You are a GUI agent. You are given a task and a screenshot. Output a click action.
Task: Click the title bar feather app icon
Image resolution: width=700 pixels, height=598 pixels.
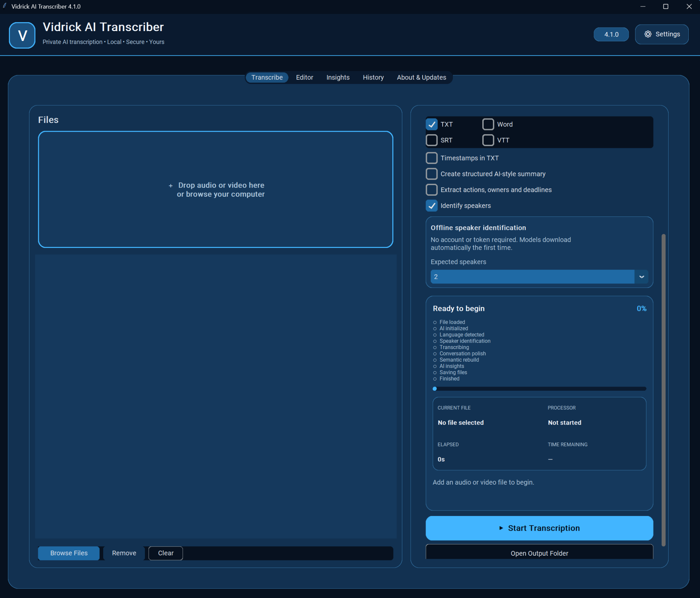click(5, 6)
